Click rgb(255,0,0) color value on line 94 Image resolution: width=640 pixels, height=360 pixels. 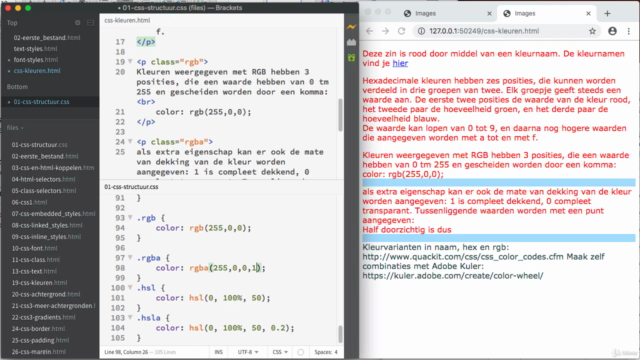click(218, 228)
